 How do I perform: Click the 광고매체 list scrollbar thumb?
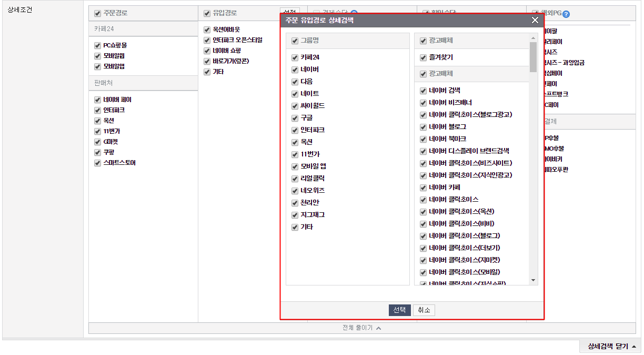[x=533, y=57]
